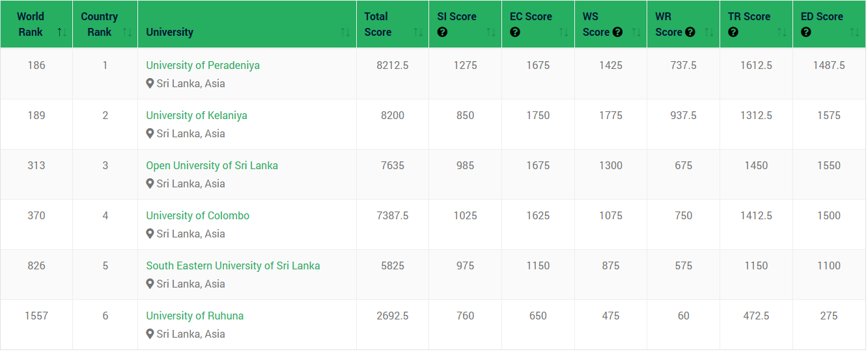Click the SI Score help question-mark icon

[x=443, y=32]
